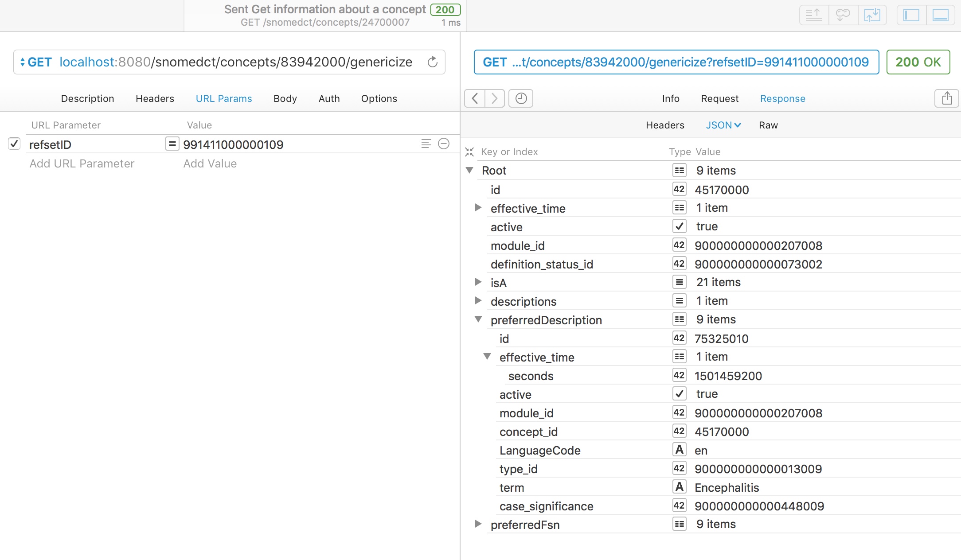The width and height of the screenshot is (961, 560).
Task: Click the 200 OK status button
Action: coord(918,62)
